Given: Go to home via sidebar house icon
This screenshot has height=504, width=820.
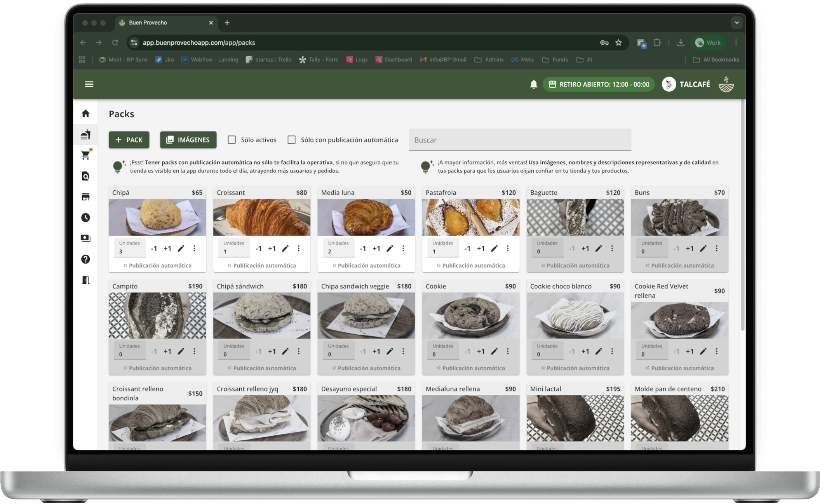Looking at the screenshot, I should [x=85, y=113].
